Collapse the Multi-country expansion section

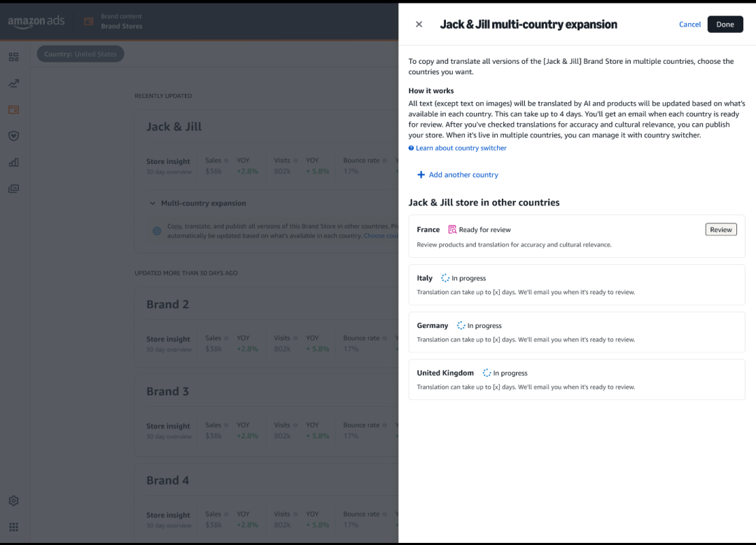click(153, 203)
